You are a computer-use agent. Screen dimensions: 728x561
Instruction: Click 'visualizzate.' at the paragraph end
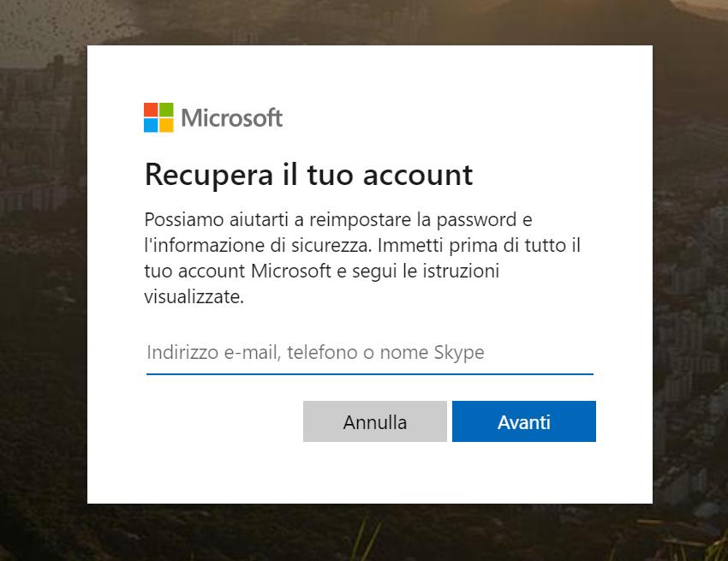(194, 298)
